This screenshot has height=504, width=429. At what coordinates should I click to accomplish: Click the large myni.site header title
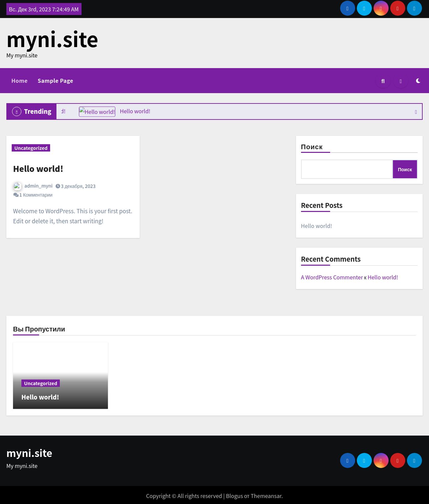click(x=52, y=39)
